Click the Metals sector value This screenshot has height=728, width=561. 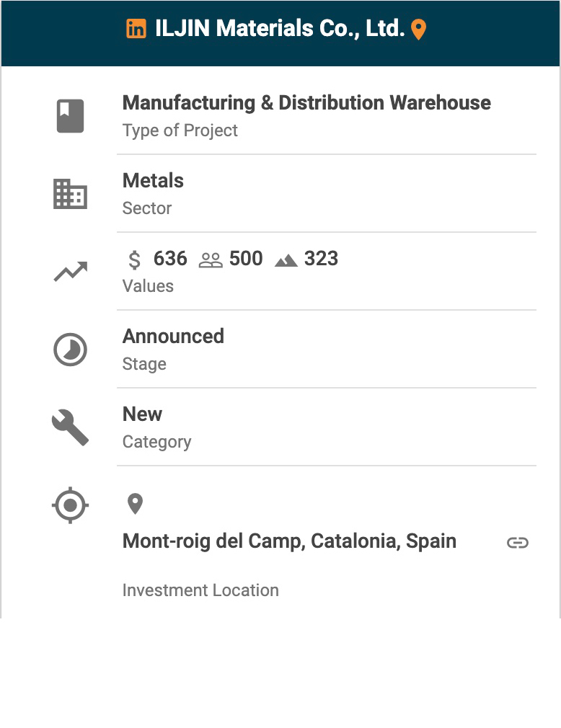pos(153,181)
